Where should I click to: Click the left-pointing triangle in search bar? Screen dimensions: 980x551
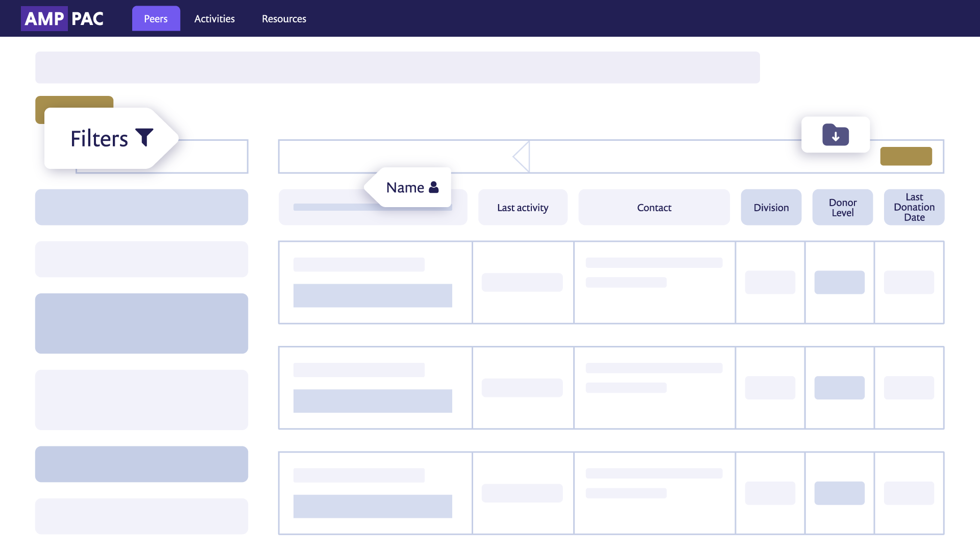521,157
